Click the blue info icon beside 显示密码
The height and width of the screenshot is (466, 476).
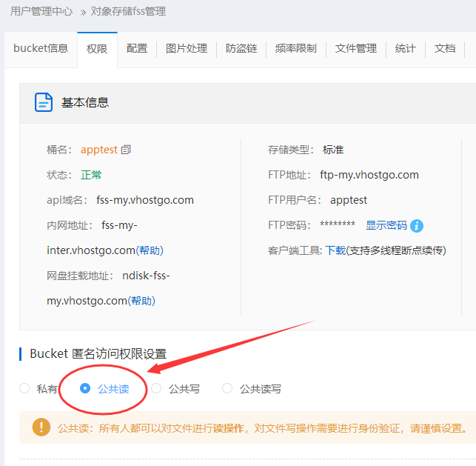417,226
